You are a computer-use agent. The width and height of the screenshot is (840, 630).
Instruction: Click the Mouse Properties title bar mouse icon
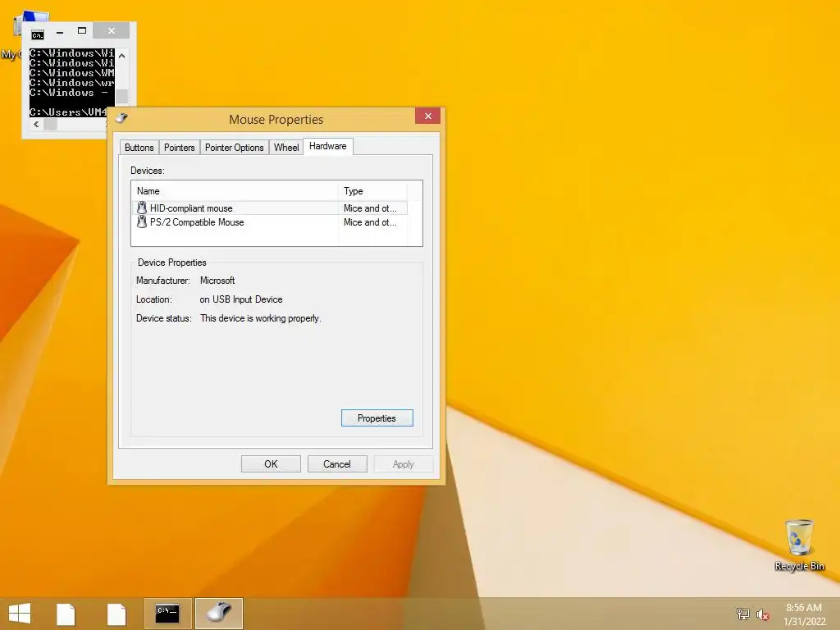click(x=122, y=118)
